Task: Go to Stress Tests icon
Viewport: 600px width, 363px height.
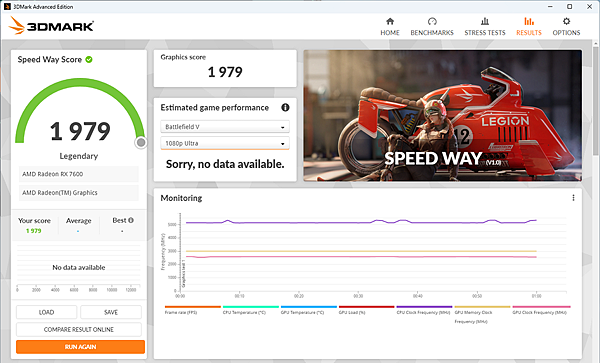Action: tap(485, 21)
